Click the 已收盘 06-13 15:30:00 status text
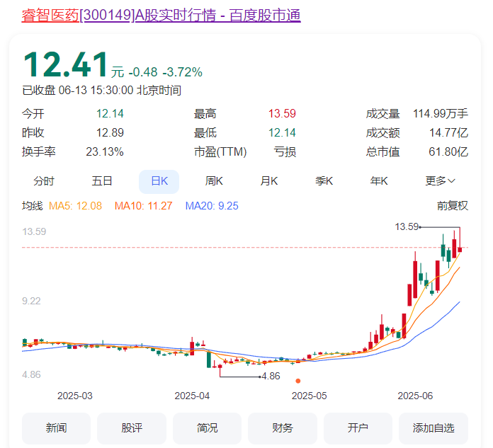Image resolution: width=493 pixels, height=448 pixels. pyautogui.click(x=101, y=90)
